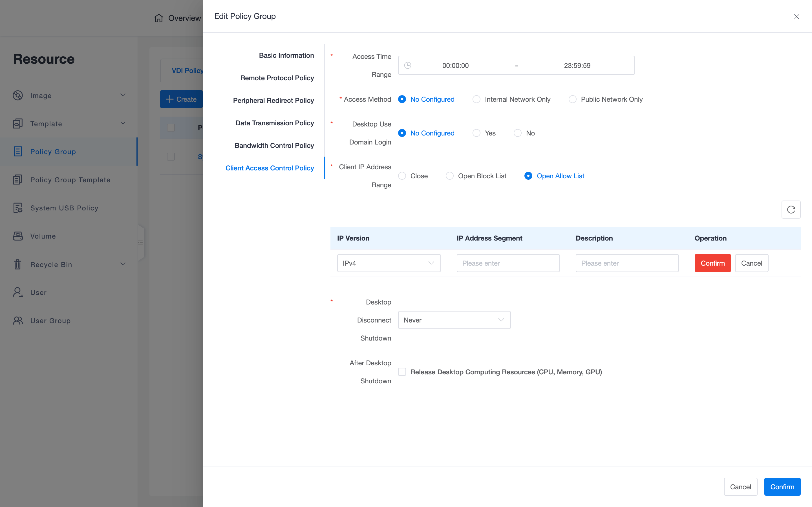Image resolution: width=812 pixels, height=507 pixels.
Task: Click the Overview home icon
Action: coord(159,18)
